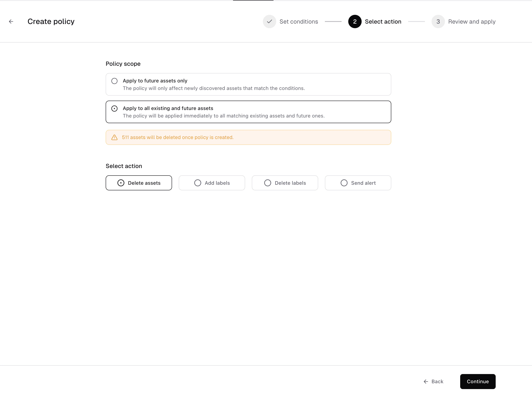The image size is (532, 397).
Task: Go to the Set conditions step
Action: 299,22
